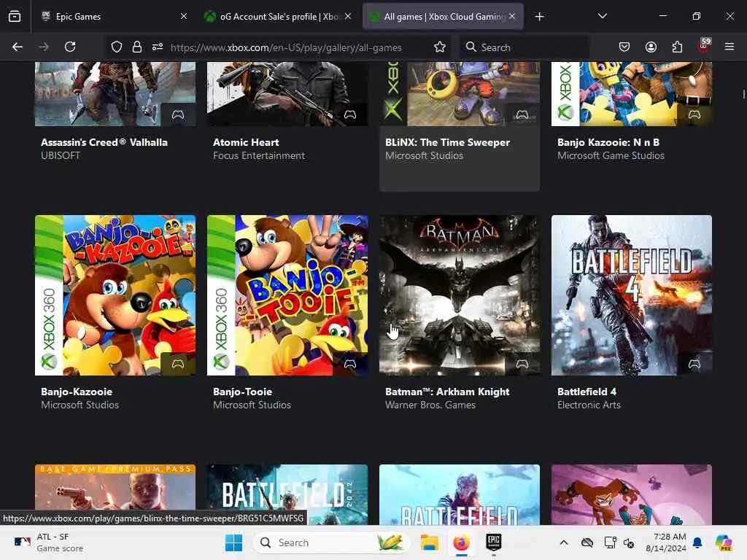
Task: Click the browser Search field
Action: point(524,47)
